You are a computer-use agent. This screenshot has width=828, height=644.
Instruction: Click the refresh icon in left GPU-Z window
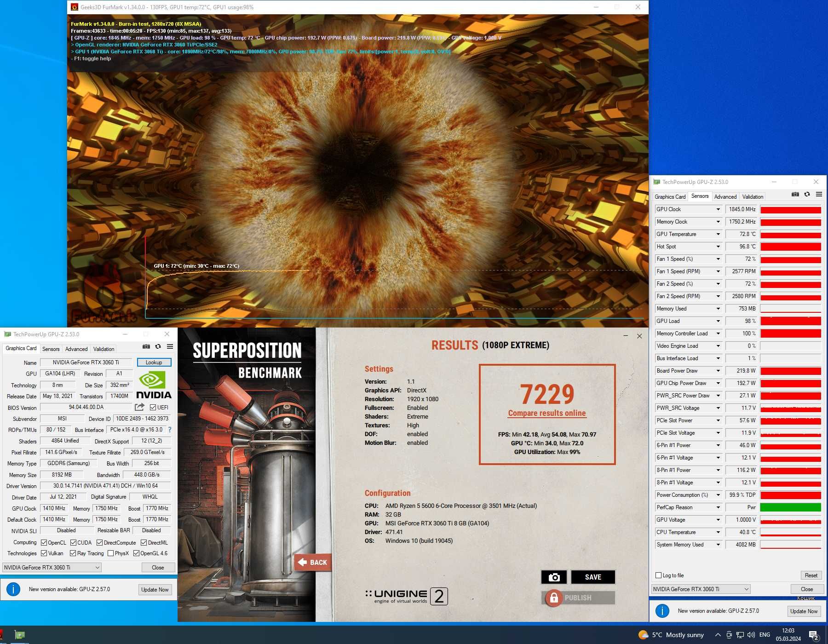158,347
